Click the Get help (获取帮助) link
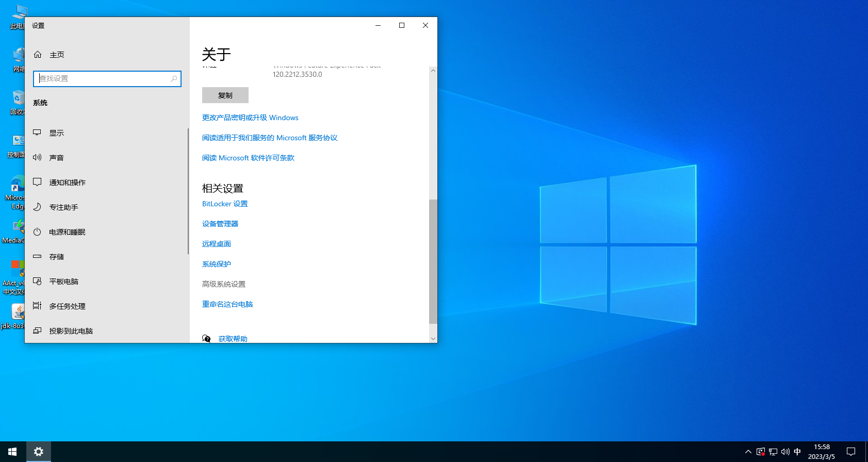 [x=233, y=339]
